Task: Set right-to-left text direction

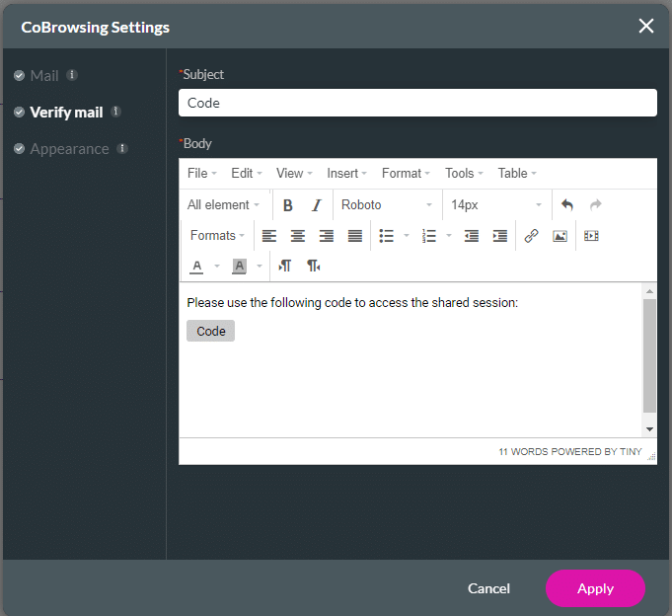Action: coord(313,267)
